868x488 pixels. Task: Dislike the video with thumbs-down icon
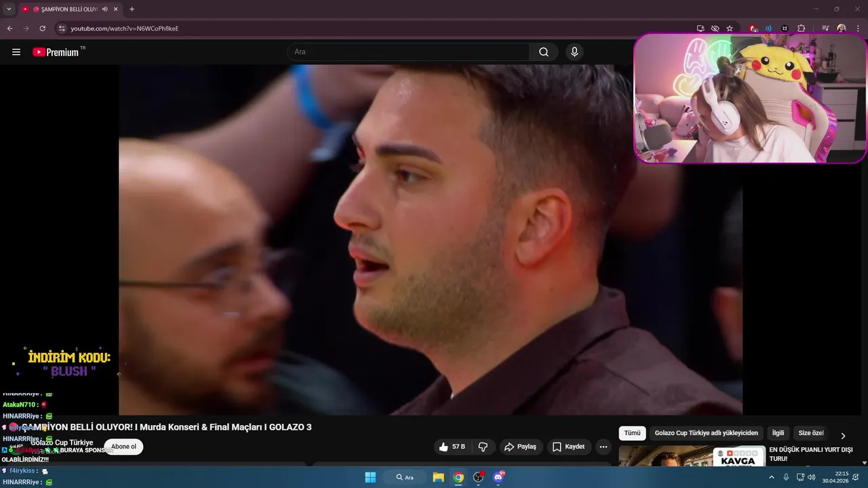pyautogui.click(x=483, y=447)
